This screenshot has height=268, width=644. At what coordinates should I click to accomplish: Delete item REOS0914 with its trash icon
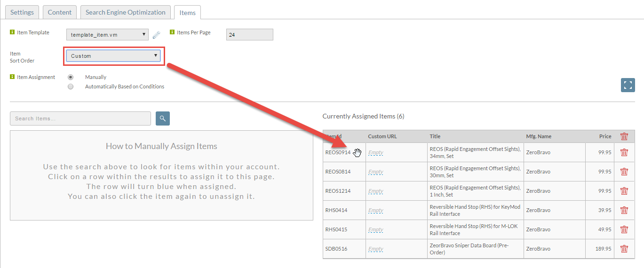click(624, 152)
